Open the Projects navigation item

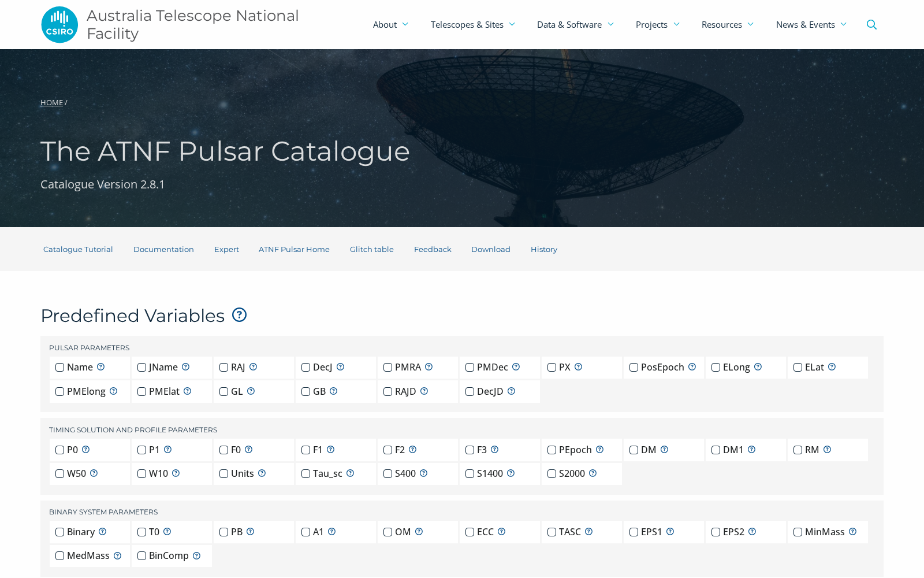click(x=651, y=24)
